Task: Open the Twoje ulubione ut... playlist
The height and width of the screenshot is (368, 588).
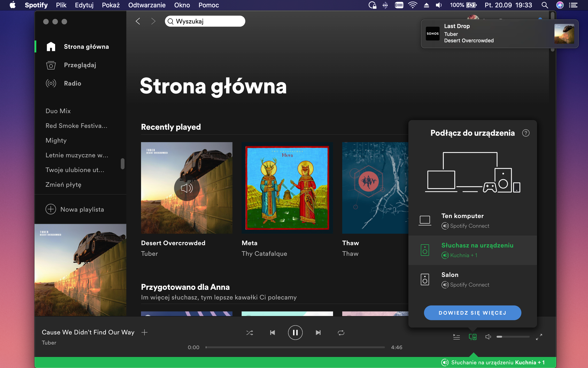Action: tap(75, 170)
